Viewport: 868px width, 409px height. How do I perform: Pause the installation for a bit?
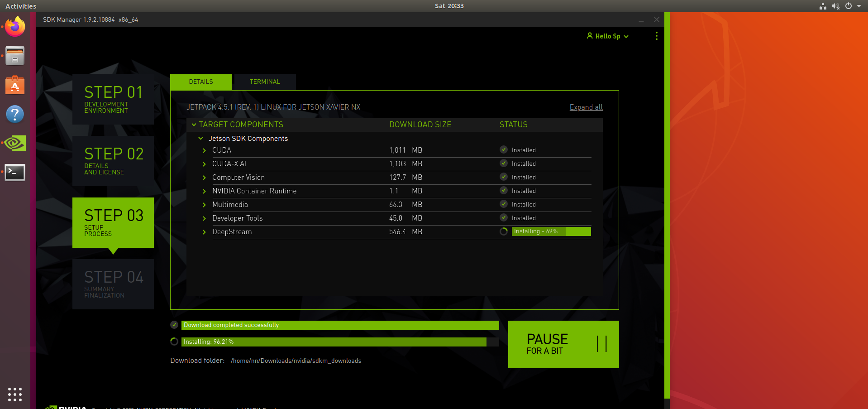tap(563, 344)
